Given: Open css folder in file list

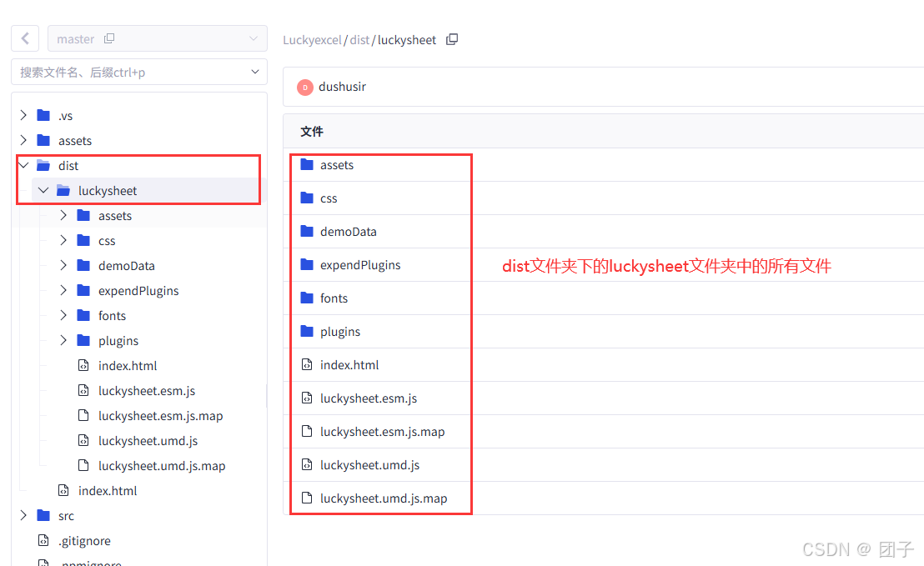Looking at the screenshot, I should point(329,198).
